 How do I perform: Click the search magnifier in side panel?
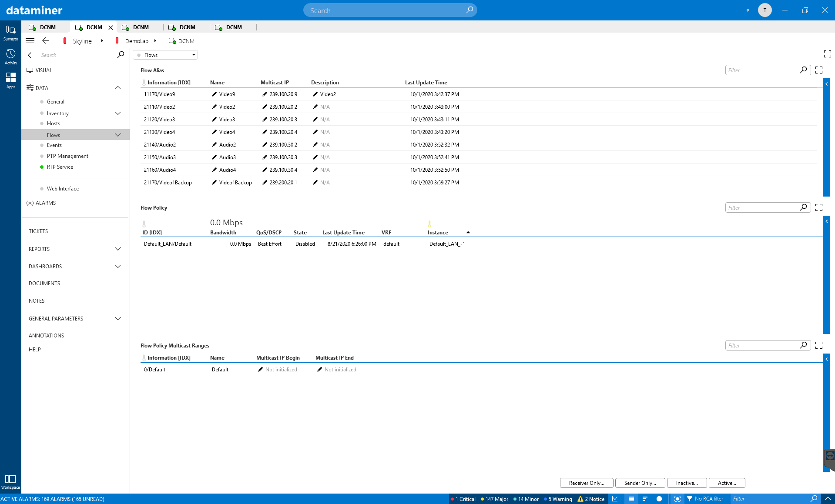pyautogui.click(x=121, y=55)
